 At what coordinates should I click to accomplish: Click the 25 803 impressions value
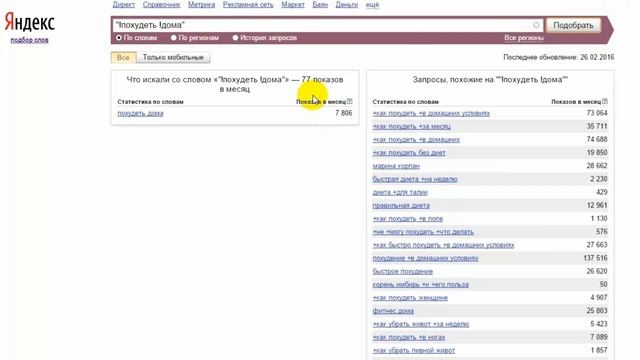tap(597, 311)
